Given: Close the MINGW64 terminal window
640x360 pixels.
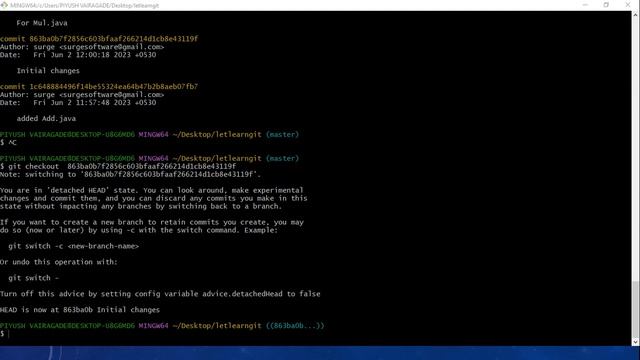Looking at the screenshot, I should tap(628, 5).
